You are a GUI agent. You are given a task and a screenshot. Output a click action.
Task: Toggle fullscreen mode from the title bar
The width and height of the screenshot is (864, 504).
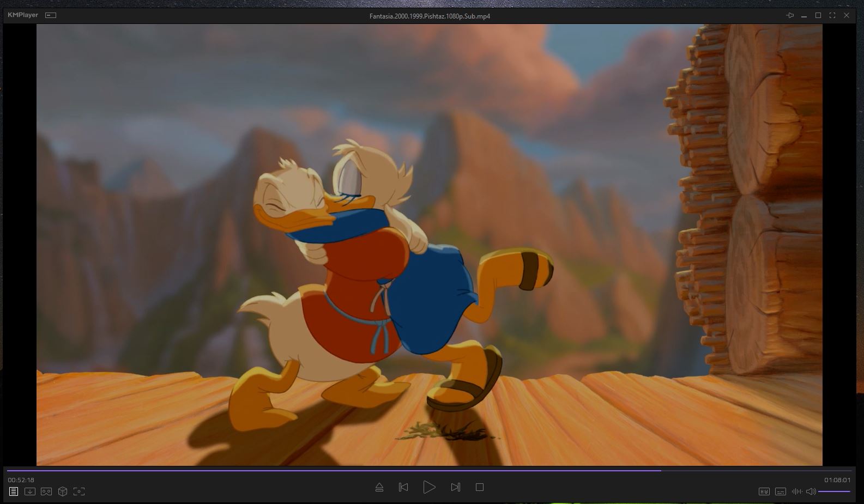click(832, 15)
